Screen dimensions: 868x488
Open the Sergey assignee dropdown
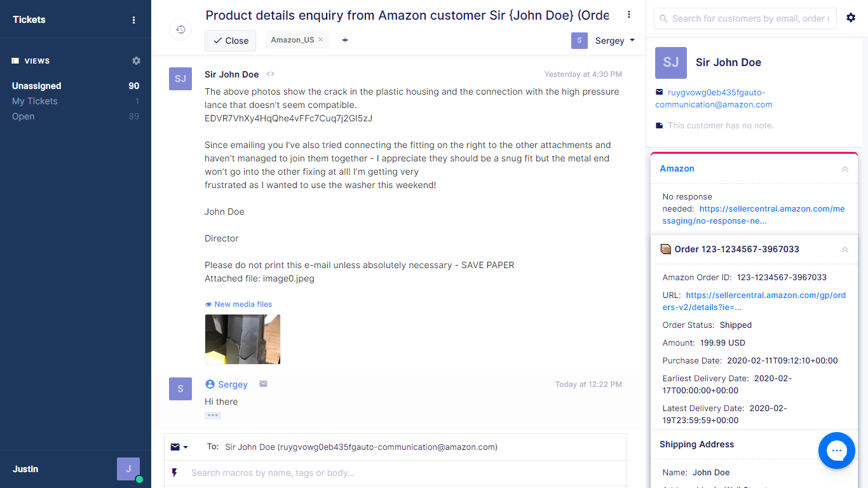coord(604,41)
